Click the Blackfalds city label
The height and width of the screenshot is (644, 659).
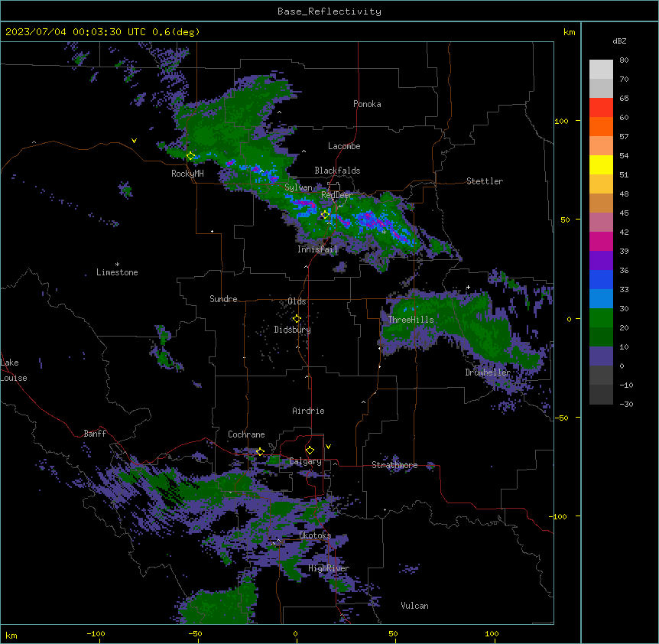(x=337, y=171)
